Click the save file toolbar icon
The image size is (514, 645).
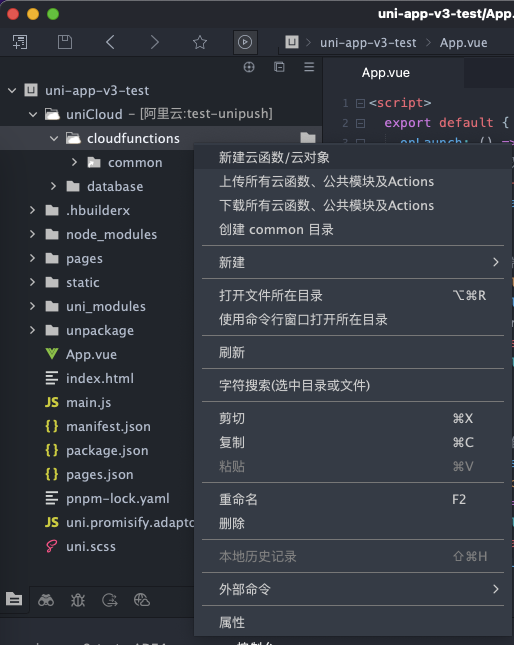click(x=65, y=42)
